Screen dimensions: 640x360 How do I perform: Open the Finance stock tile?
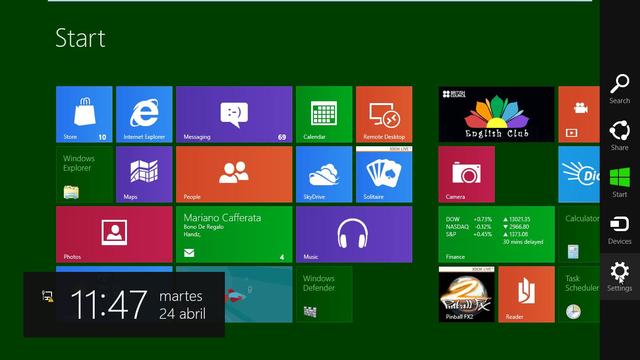click(x=496, y=234)
